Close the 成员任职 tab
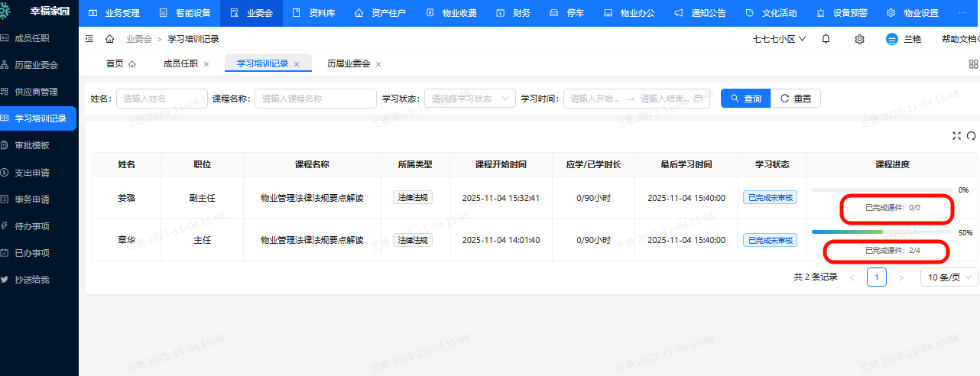The image size is (980, 376). (x=206, y=64)
